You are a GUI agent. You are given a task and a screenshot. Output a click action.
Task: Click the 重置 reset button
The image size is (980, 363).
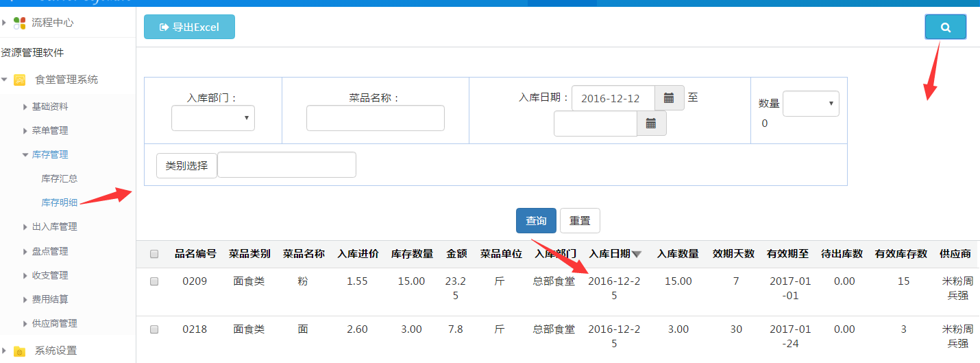pyautogui.click(x=580, y=221)
